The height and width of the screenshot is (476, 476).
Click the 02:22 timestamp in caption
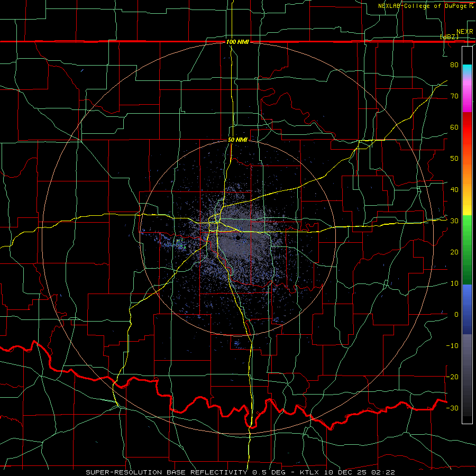(384, 472)
